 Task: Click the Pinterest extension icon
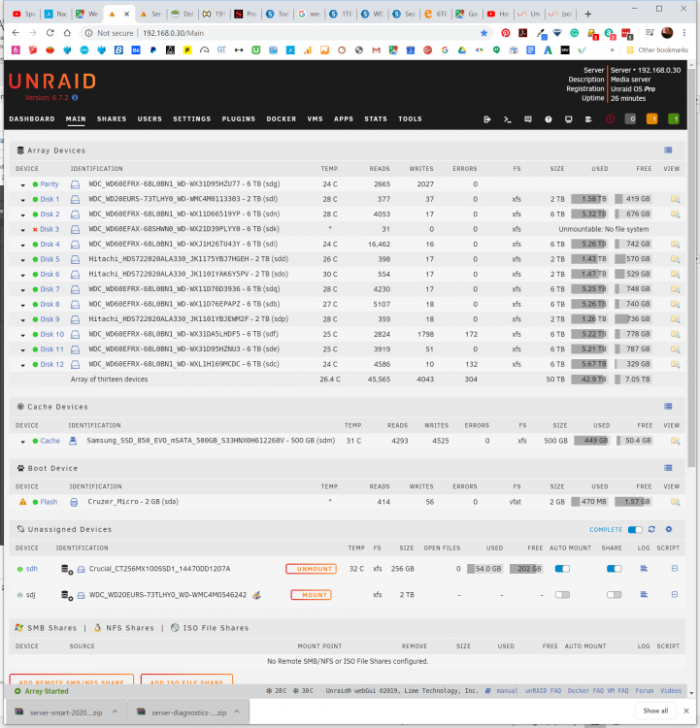pyautogui.click(x=506, y=33)
